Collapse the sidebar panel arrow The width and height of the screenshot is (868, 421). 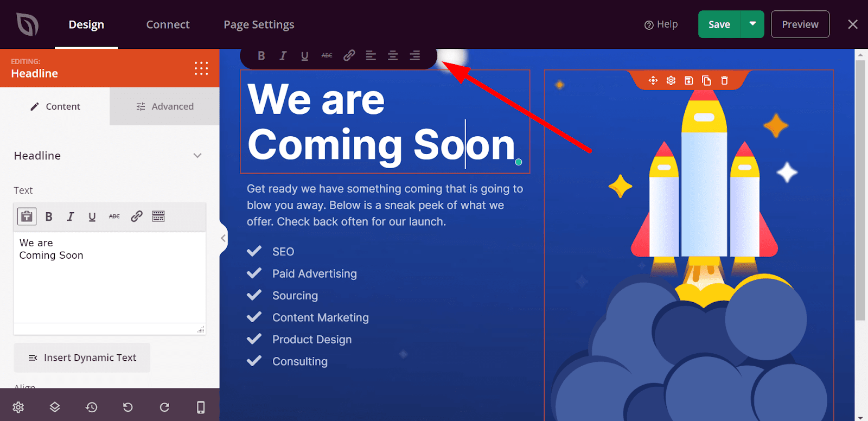click(223, 238)
